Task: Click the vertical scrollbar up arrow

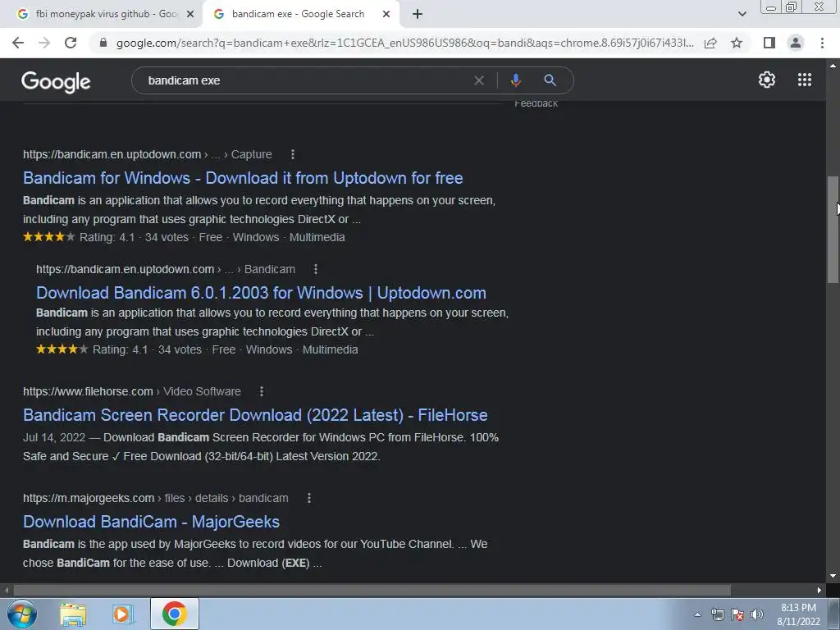Action: pyautogui.click(x=833, y=66)
